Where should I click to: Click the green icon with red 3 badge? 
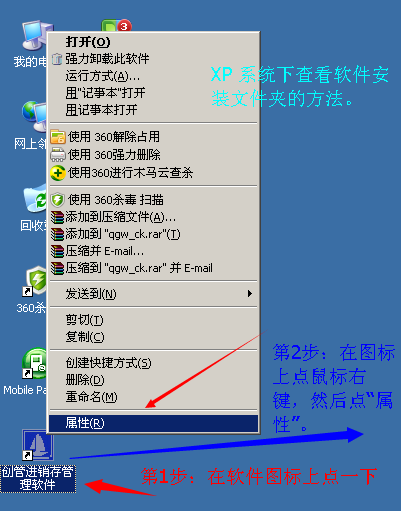[x=116, y=25]
